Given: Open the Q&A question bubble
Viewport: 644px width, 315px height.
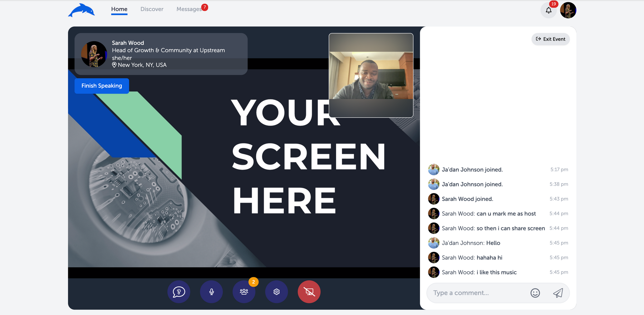Looking at the screenshot, I should [x=179, y=292].
